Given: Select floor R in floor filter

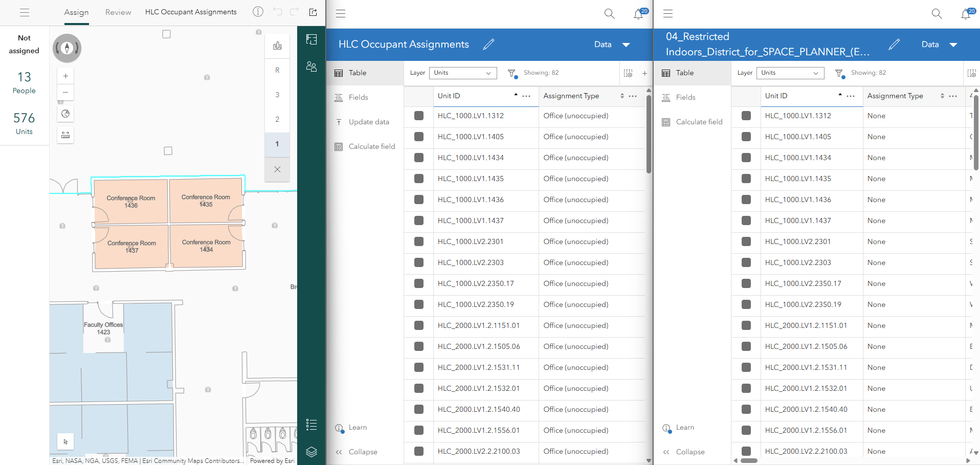Looking at the screenshot, I should click(x=277, y=70).
